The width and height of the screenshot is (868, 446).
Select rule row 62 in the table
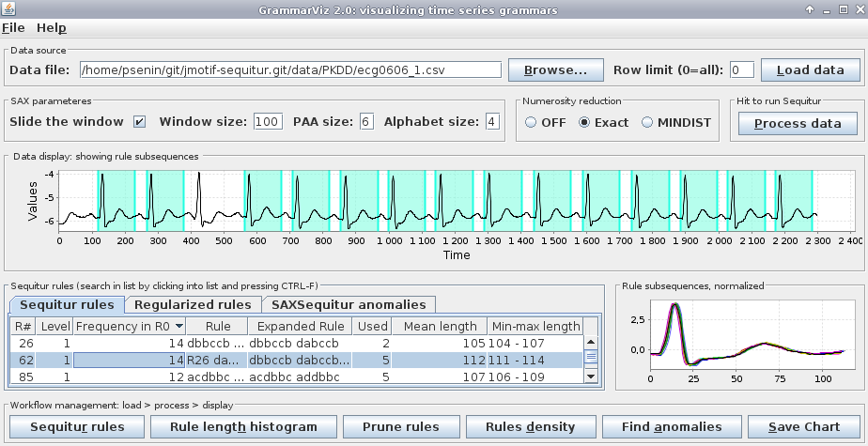[297, 361]
